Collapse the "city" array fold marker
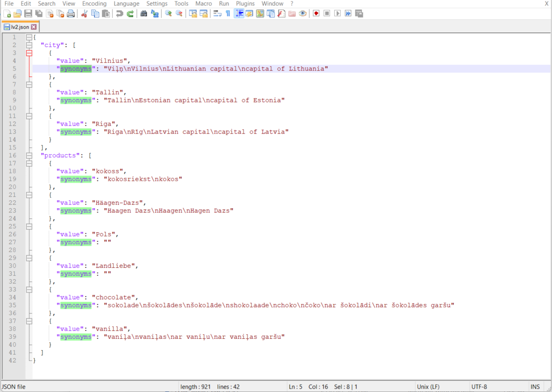552x392 pixels. click(29, 45)
